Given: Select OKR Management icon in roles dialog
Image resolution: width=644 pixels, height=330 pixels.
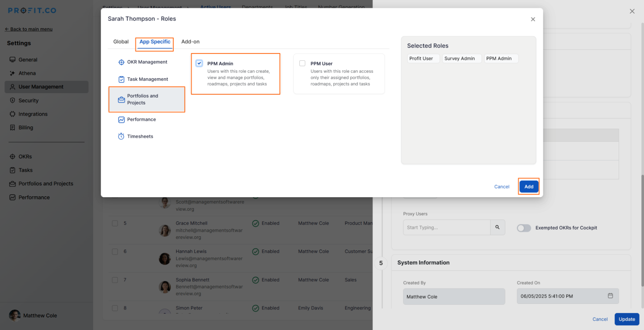Looking at the screenshot, I should [x=121, y=62].
